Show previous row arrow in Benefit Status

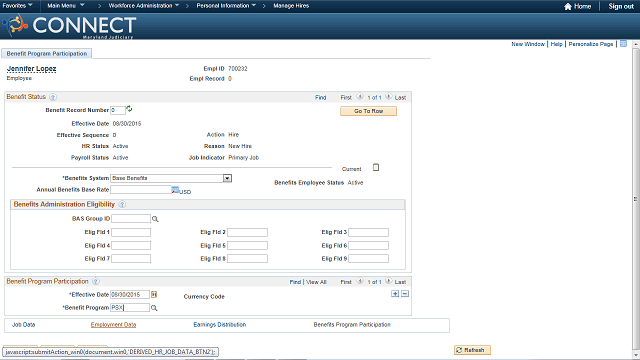click(x=360, y=97)
